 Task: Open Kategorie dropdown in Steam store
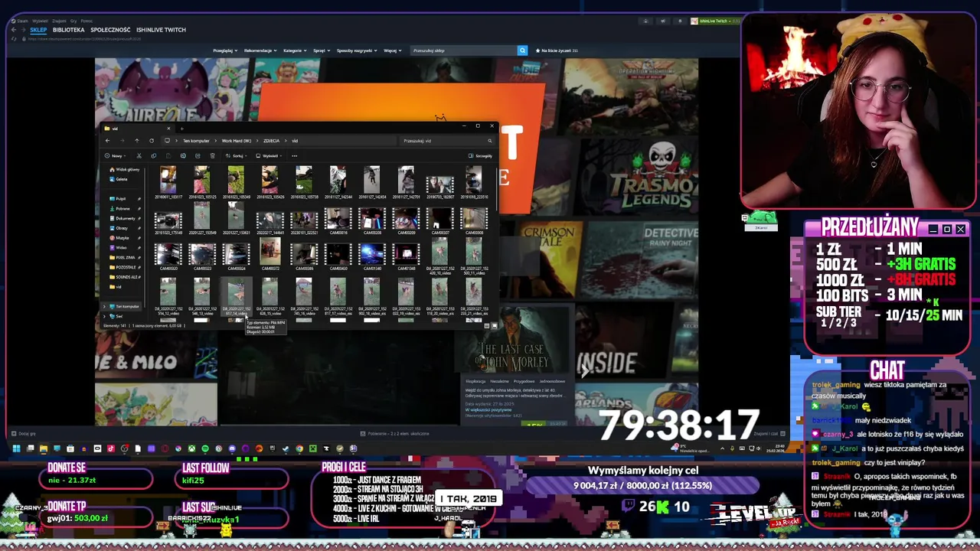[295, 51]
